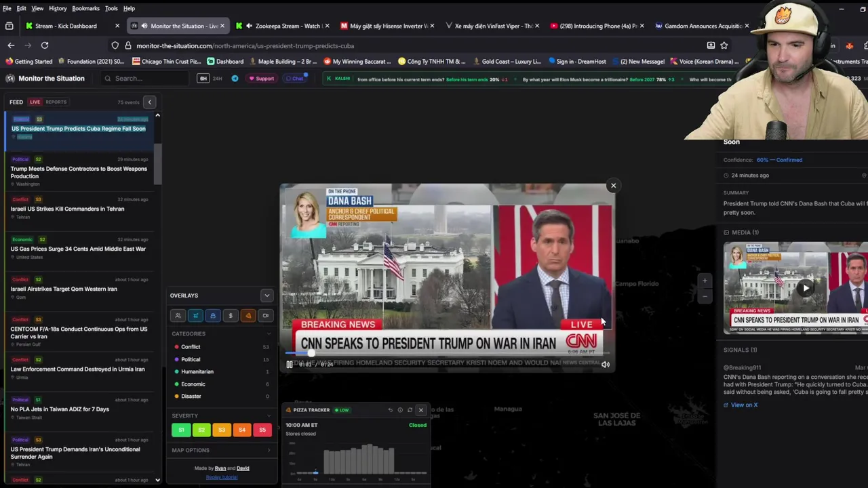Pause the CNN video playback
The height and width of the screenshot is (488, 868).
pyautogui.click(x=289, y=365)
